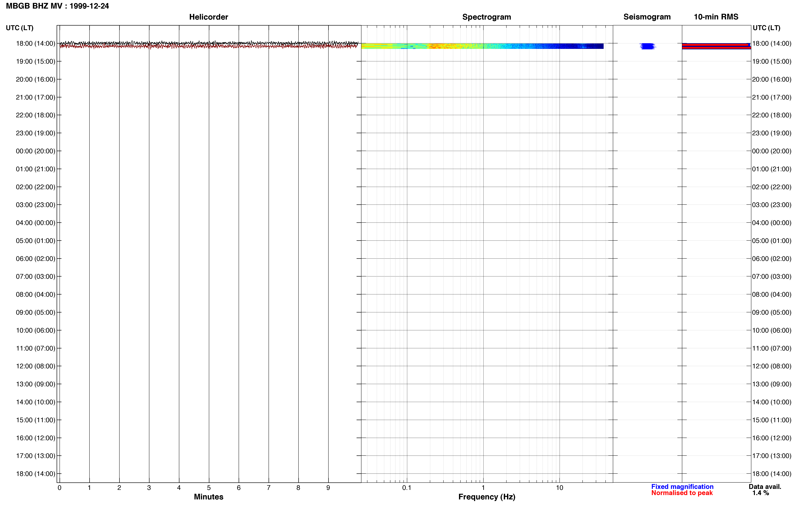Click the red 10-min RMS bar

[x=716, y=46]
